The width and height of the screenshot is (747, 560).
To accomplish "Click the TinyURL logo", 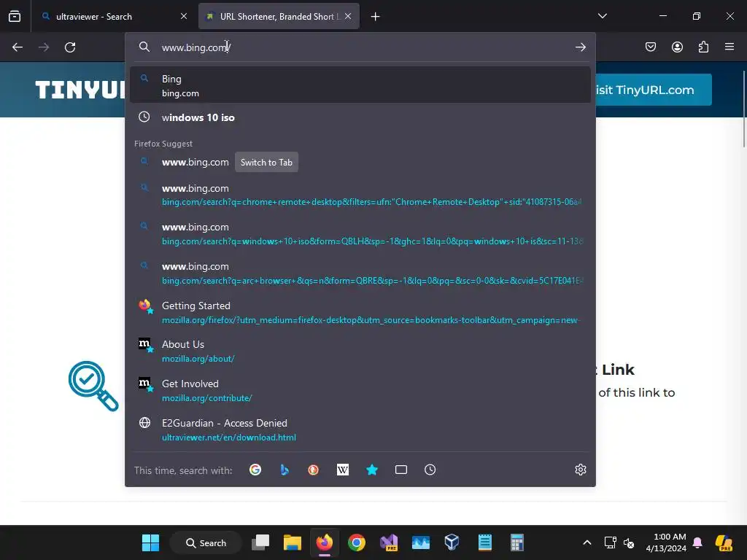I will coord(80,90).
